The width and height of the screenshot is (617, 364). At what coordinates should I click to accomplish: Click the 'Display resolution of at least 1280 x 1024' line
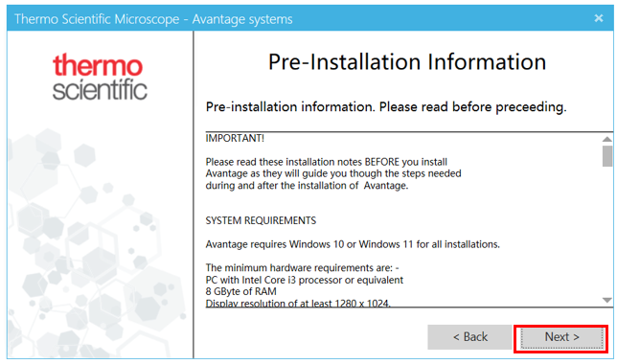pos(298,303)
